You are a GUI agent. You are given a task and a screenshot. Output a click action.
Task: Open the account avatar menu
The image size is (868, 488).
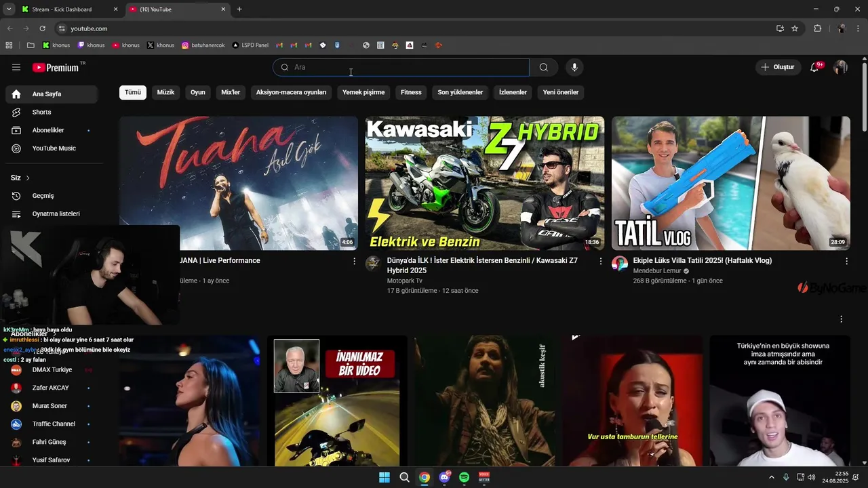841,67
